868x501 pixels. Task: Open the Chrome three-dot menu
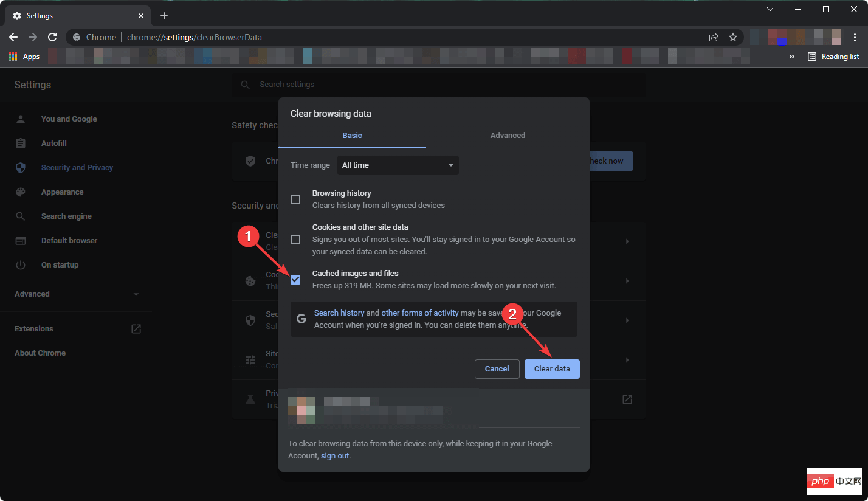tap(855, 37)
